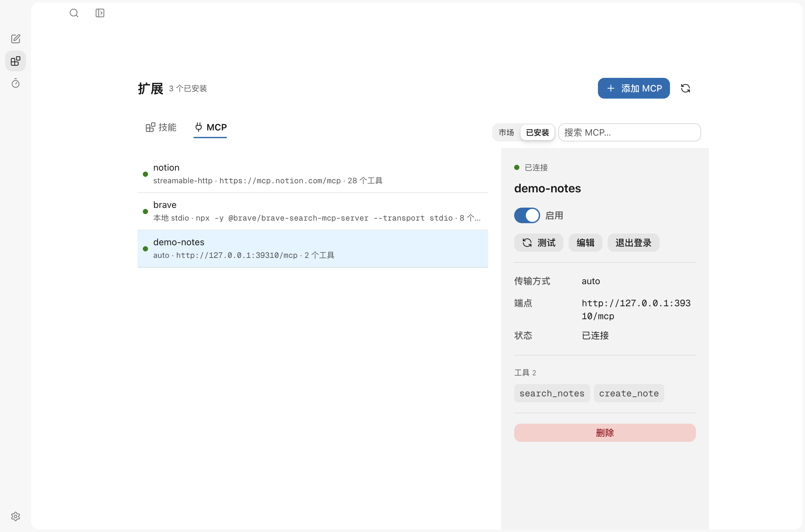
Task: Click the 添加 MCP button
Action: pyautogui.click(x=634, y=88)
